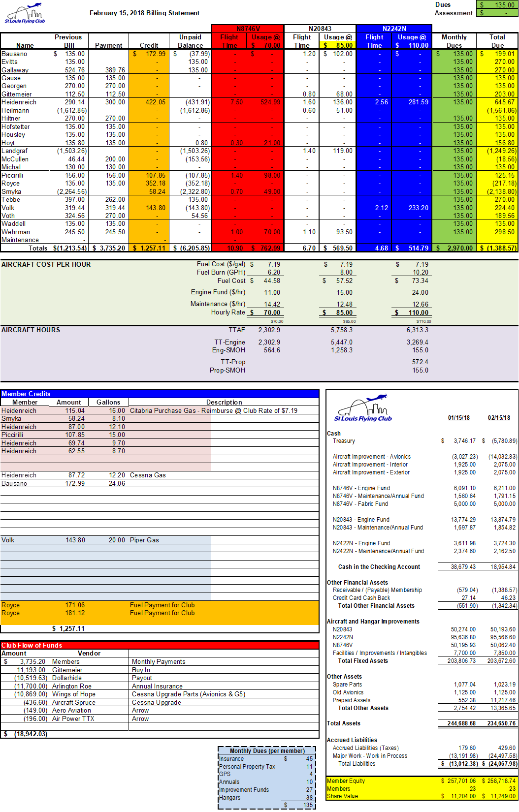Click the Assessment label cell
Image resolution: width=519 pixels, height=812 pixels.
(454, 13)
